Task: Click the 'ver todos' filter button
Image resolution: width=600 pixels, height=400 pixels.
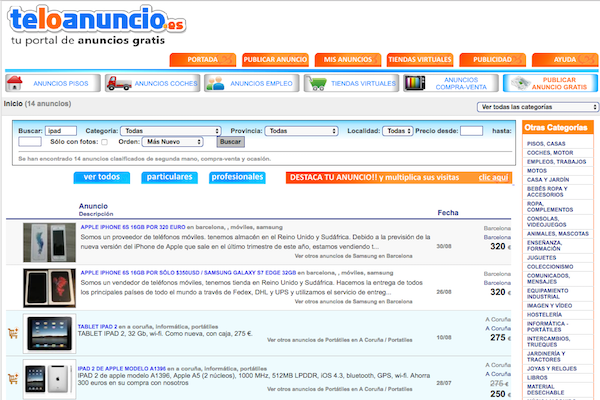Action: (x=102, y=177)
